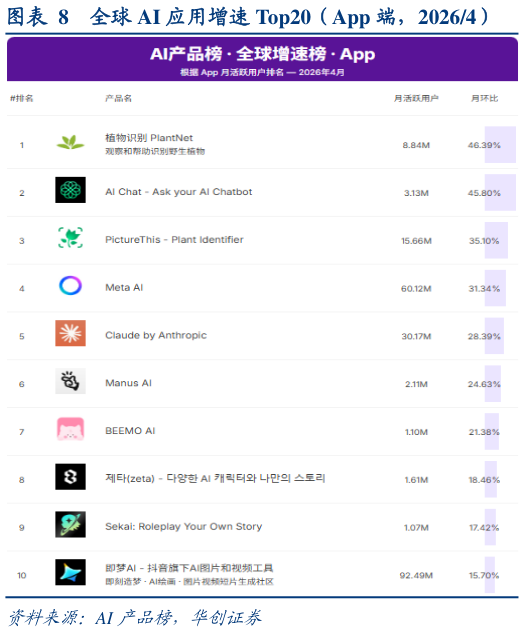Click the 月环比 column header

click(x=484, y=98)
